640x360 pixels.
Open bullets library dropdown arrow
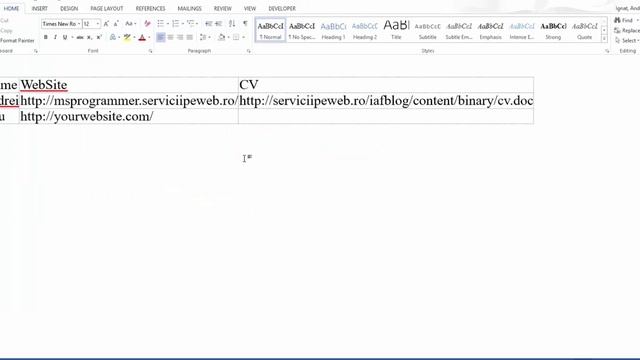pos(168,24)
